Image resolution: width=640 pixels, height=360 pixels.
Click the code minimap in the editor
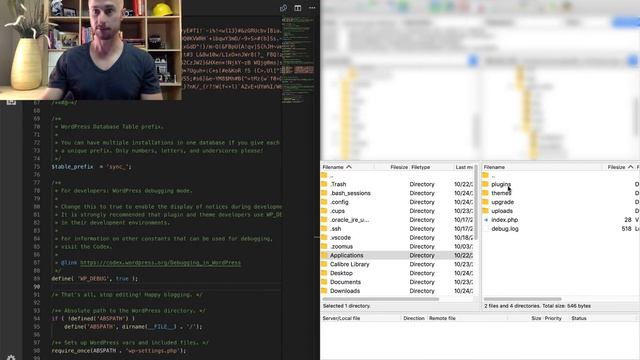[298, 59]
